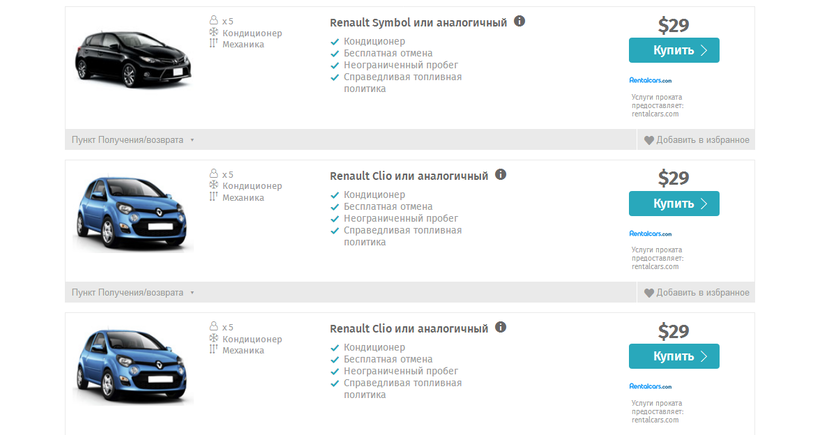Click Rentalcars.com logo in second listing
This screenshot has height=435, width=820.
click(650, 232)
